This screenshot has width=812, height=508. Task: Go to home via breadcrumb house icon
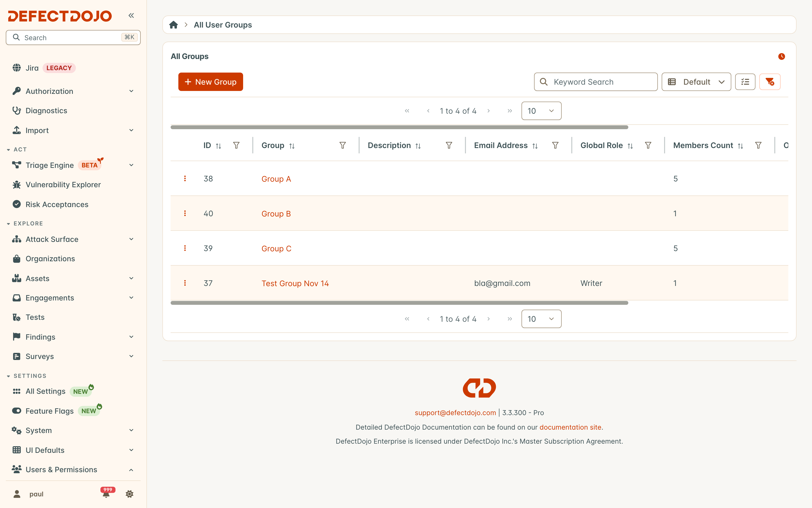click(174, 25)
